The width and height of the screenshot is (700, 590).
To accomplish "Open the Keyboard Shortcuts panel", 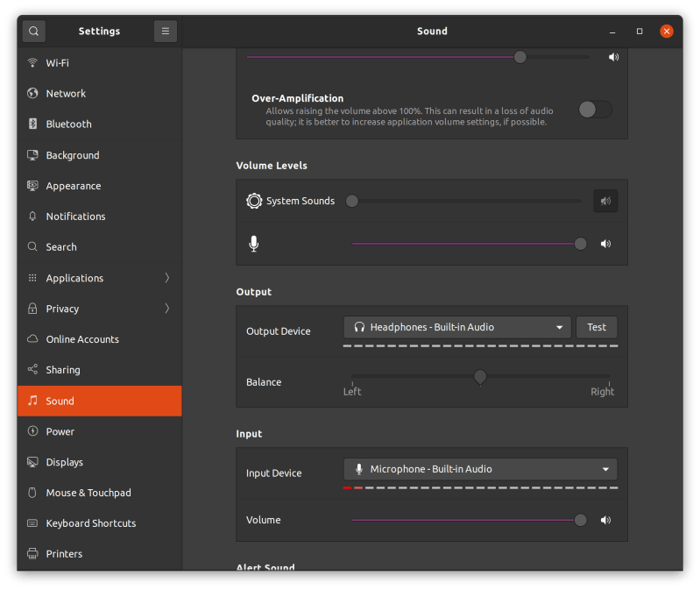I will (100, 523).
